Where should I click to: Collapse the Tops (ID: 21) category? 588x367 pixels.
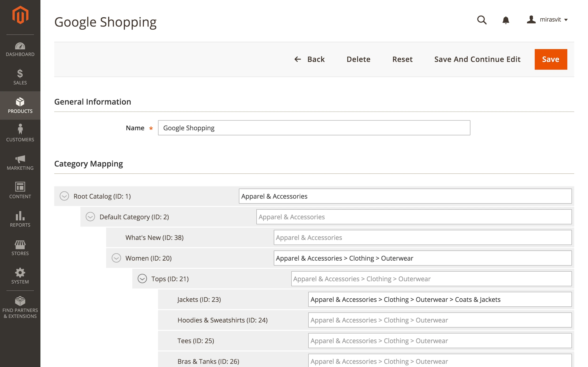click(x=142, y=279)
